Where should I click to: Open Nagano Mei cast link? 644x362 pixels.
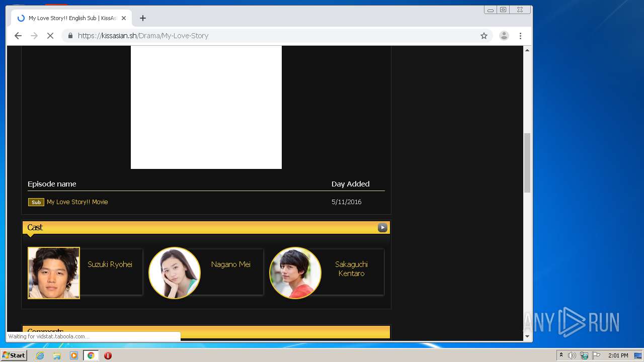point(231,264)
